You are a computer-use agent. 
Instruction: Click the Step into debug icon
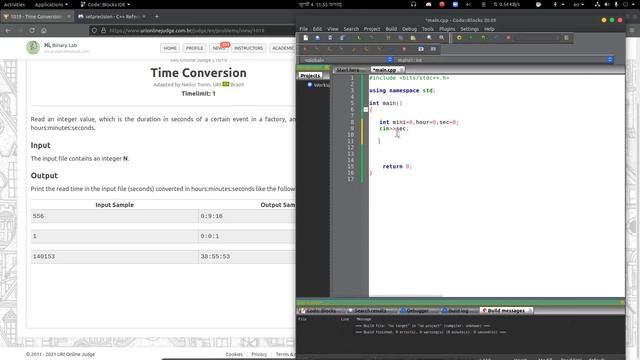342,49
